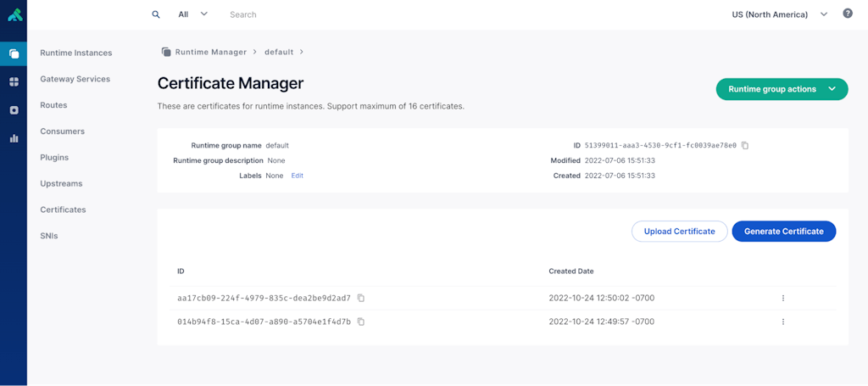Copy certificate ID starting with aa17cb09

361,298
